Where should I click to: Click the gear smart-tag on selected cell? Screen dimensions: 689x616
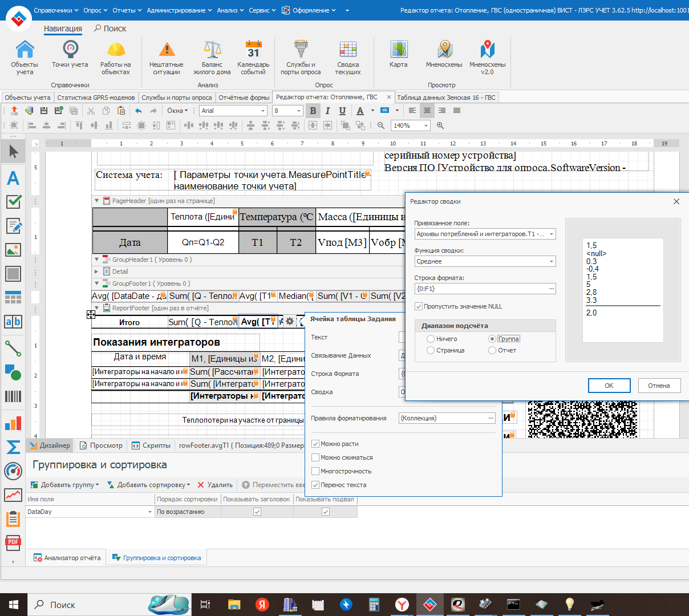[290, 322]
